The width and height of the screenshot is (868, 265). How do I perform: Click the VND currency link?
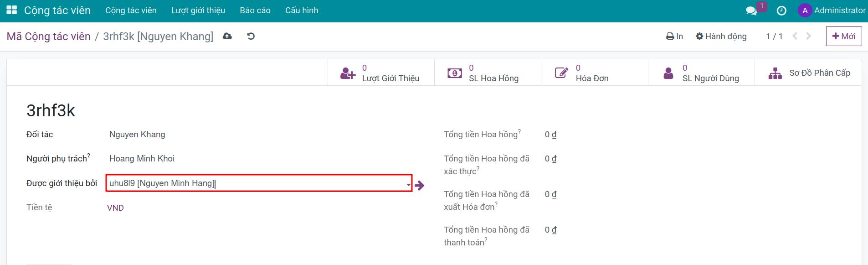click(115, 208)
